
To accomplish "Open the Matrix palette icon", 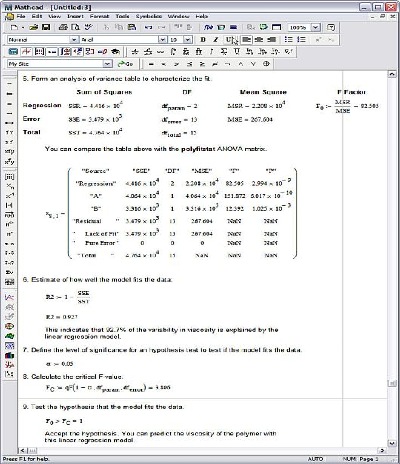I will (x=39, y=52).
